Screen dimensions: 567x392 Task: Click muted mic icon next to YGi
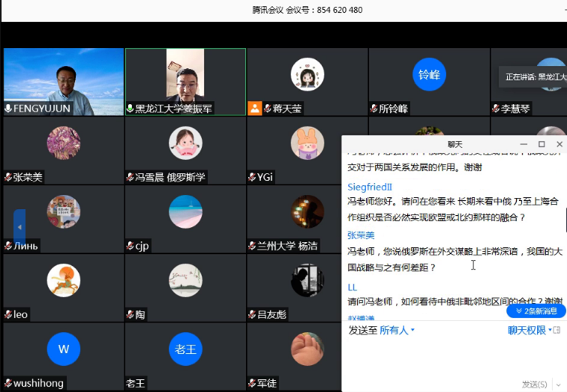tap(252, 177)
